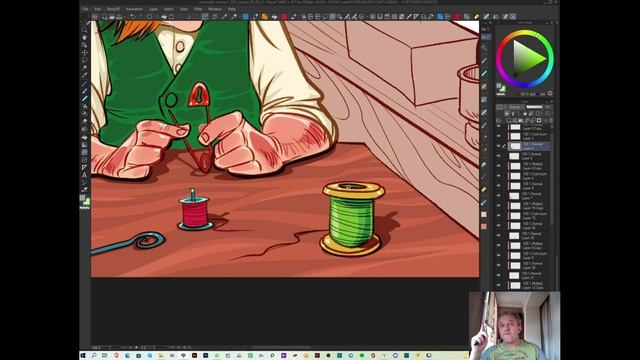
Task: Click the yellow marker icon in top-right toolbar
Action: (476, 17)
